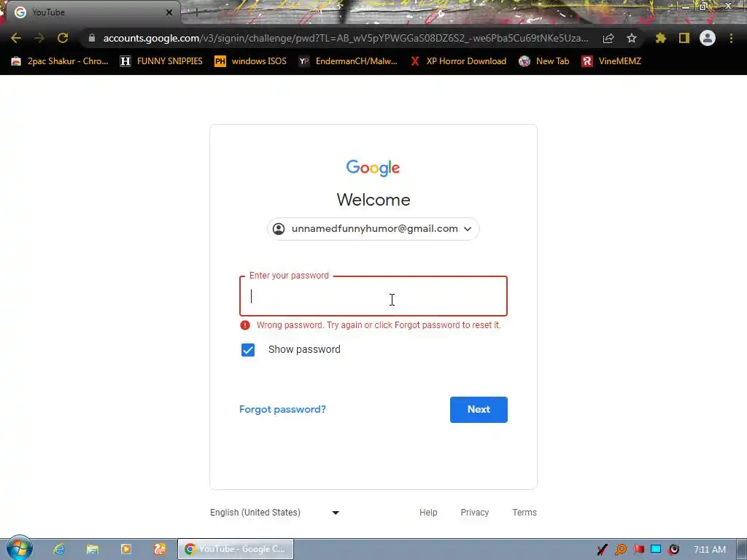Select the YouTube browser tab

pos(93,12)
